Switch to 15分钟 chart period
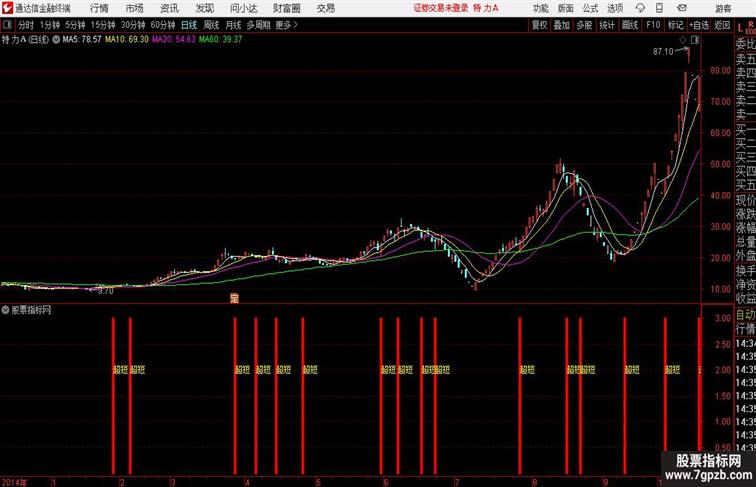Viewport: 756px width, 487px height. [x=103, y=25]
